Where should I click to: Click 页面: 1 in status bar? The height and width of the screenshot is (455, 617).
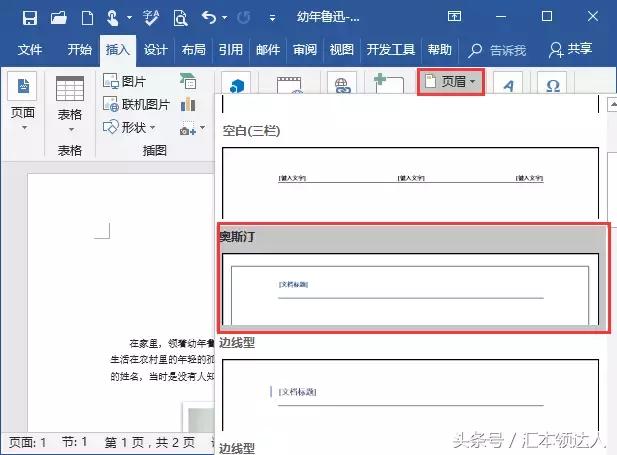pyautogui.click(x=28, y=442)
